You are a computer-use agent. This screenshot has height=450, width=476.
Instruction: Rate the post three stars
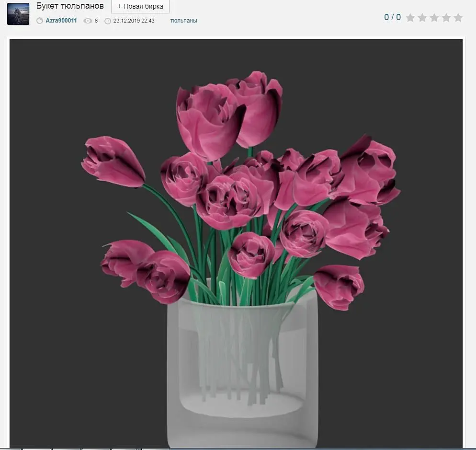point(434,18)
